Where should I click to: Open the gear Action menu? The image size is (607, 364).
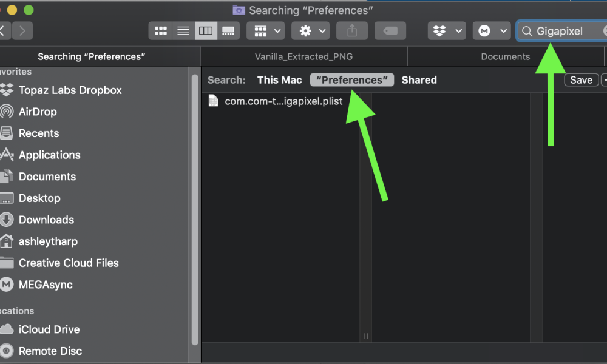click(310, 31)
